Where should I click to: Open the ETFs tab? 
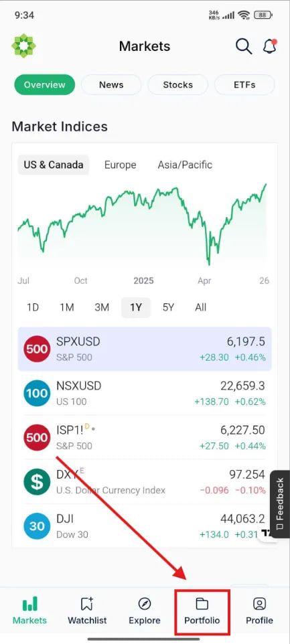[244, 85]
